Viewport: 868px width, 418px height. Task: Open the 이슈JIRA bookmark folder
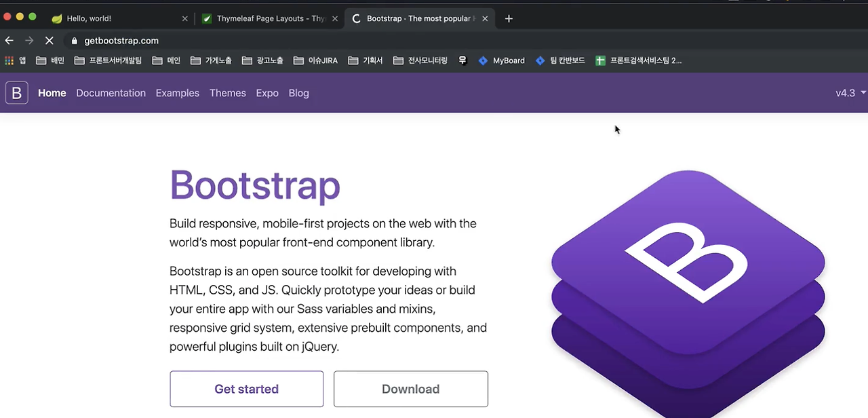pos(315,60)
